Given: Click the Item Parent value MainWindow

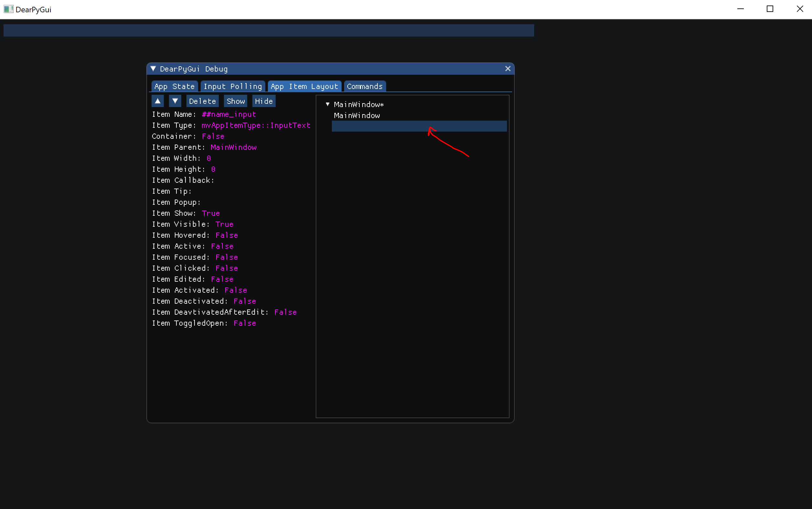Looking at the screenshot, I should coord(233,147).
